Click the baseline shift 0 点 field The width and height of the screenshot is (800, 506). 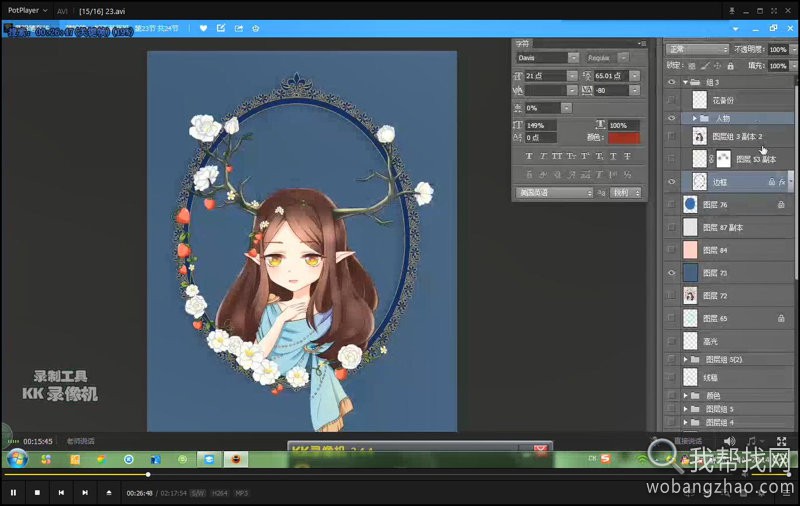(x=541, y=138)
